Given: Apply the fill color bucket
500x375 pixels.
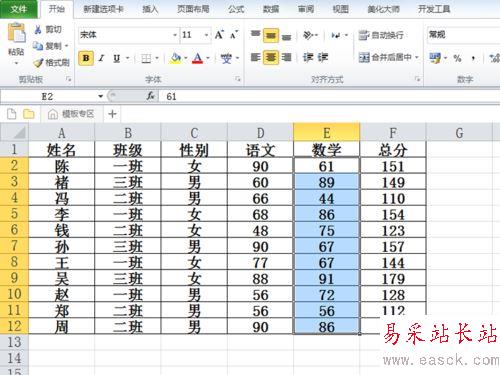Looking at the screenshot, I should 175,58.
